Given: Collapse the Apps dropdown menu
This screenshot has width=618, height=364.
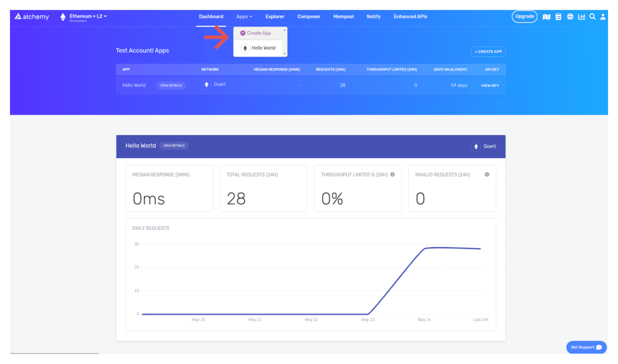Looking at the screenshot, I should pyautogui.click(x=244, y=17).
